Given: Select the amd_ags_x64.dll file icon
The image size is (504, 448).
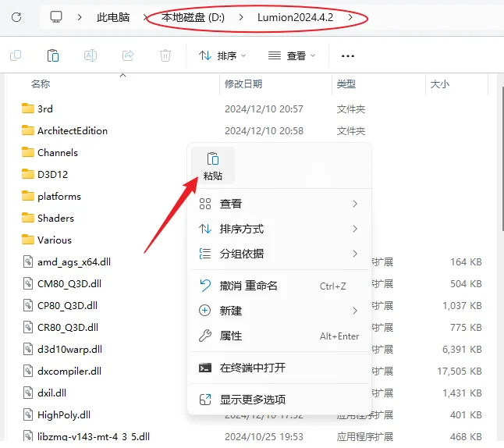Looking at the screenshot, I should point(28,261).
